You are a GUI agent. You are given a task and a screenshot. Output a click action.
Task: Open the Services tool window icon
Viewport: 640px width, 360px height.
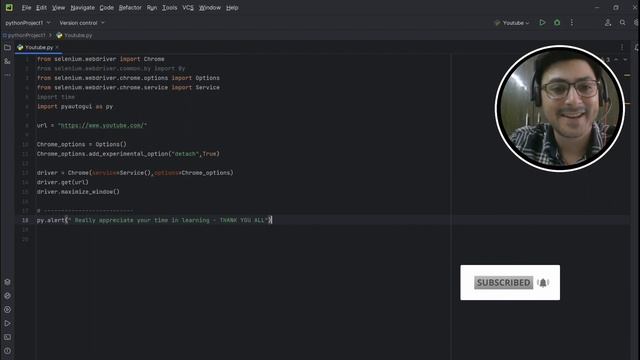coord(7,309)
